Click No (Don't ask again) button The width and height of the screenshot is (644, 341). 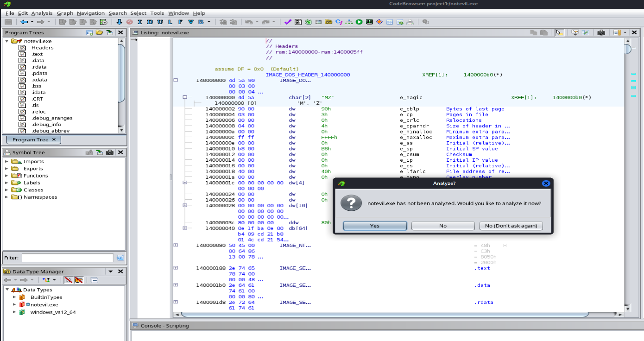pos(511,226)
